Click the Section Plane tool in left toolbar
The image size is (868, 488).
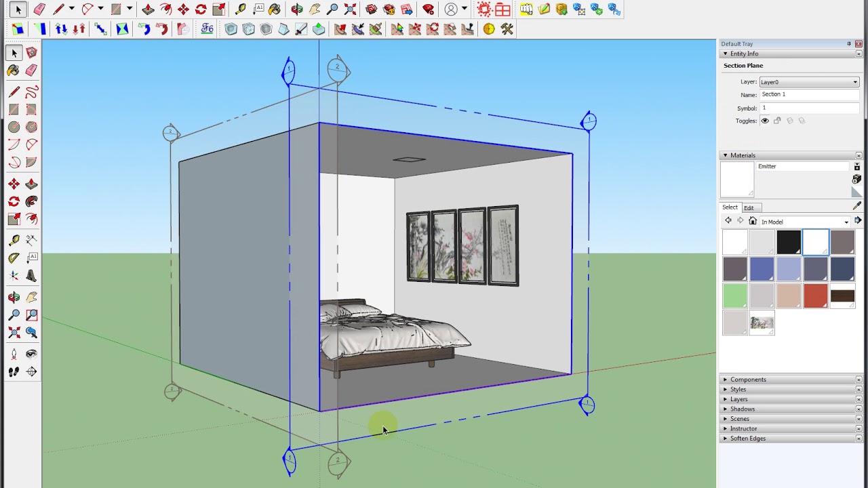click(x=31, y=371)
